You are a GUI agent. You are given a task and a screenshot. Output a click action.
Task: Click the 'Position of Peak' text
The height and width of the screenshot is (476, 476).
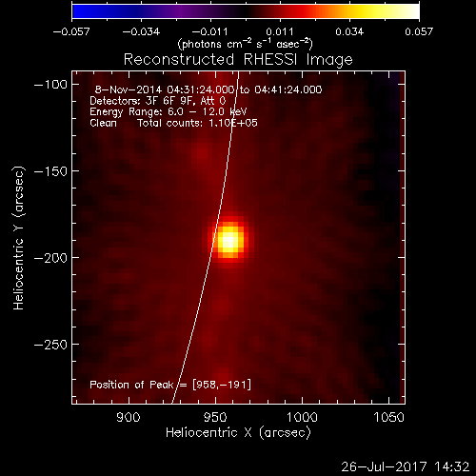131,385
